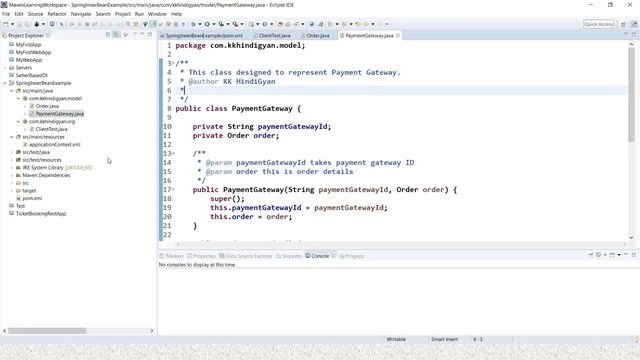Fold the class Javadoc comment at line 3
640x360 pixels.
tap(173, 63)
